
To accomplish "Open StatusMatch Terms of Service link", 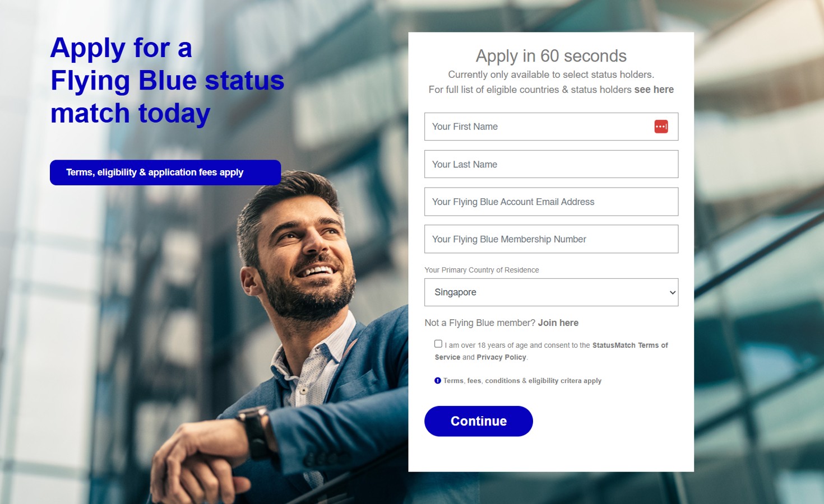I will (x=630, y=346).
